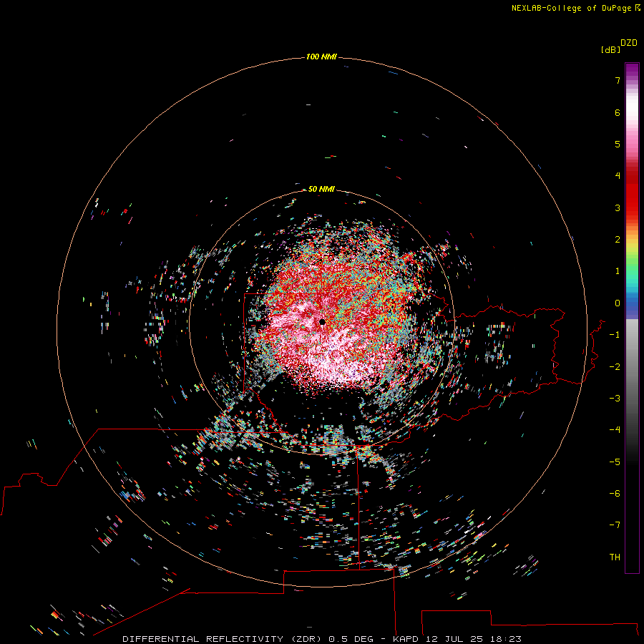The height and width of the screenshot is (644, 644).
Task: Click the 50 NMI range ring label
Action: click(x=321, y=189)
